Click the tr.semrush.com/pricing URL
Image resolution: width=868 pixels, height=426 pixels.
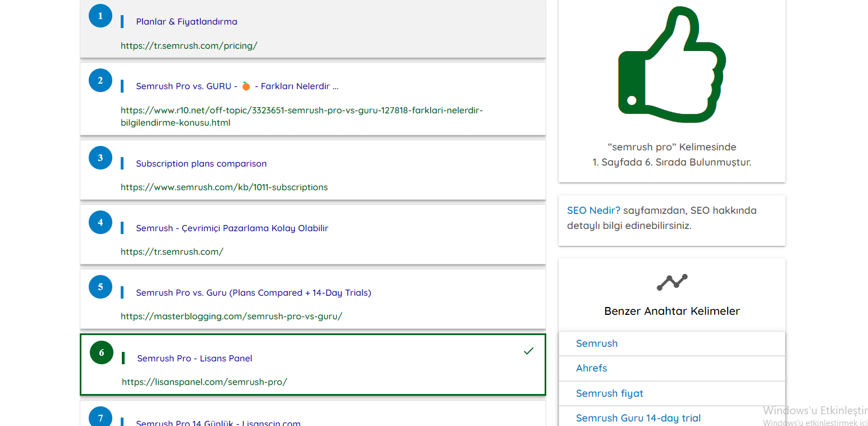(x=189, y=46)
